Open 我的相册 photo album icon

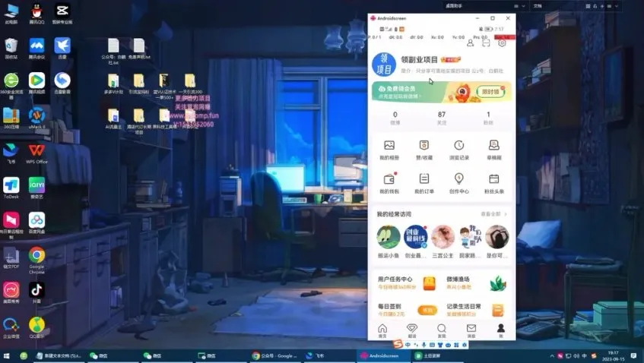[x=389, y=148]
